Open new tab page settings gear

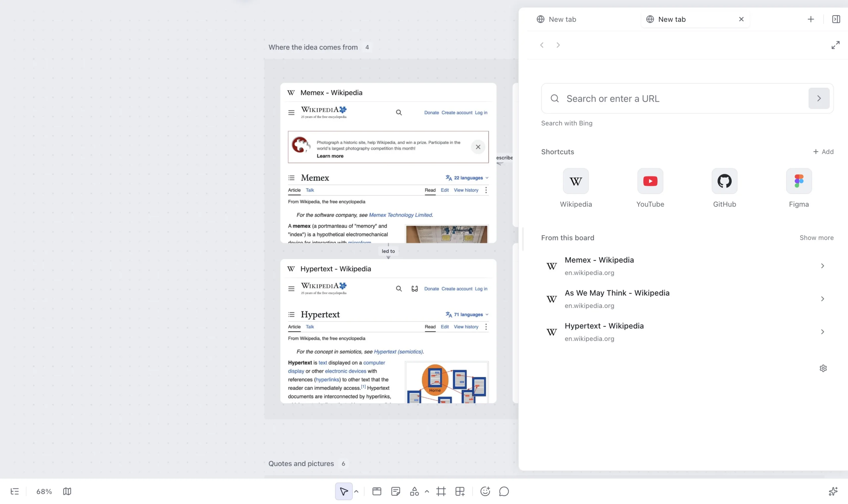(x=823, y=368)
